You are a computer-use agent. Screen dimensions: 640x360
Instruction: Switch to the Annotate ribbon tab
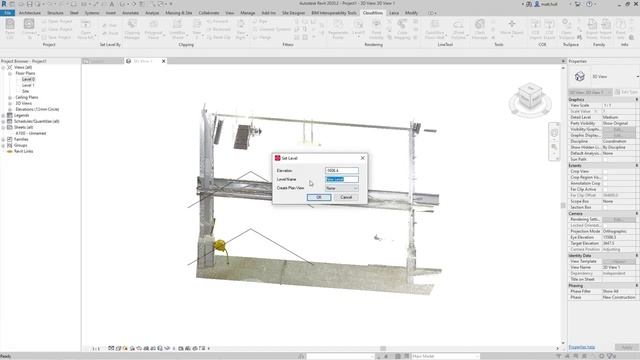click(x=131, y=13)
